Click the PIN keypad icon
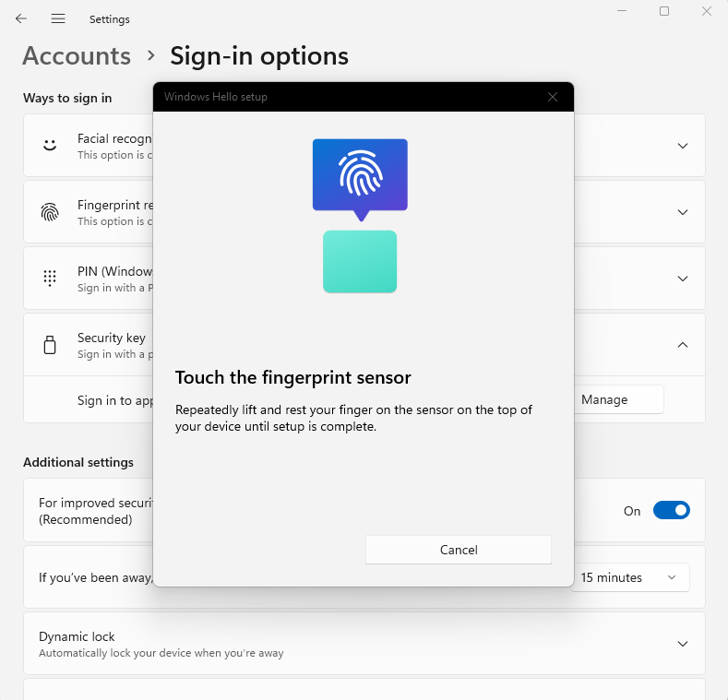Image resolution: width=728 pixels, height=700 pixels. (x=50, y=279)
